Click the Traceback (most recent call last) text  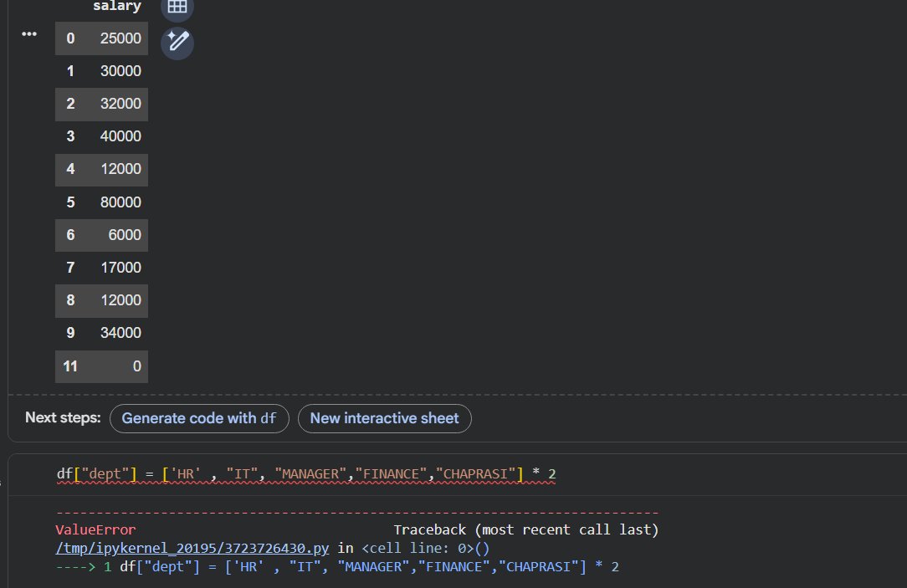(525, 529)
